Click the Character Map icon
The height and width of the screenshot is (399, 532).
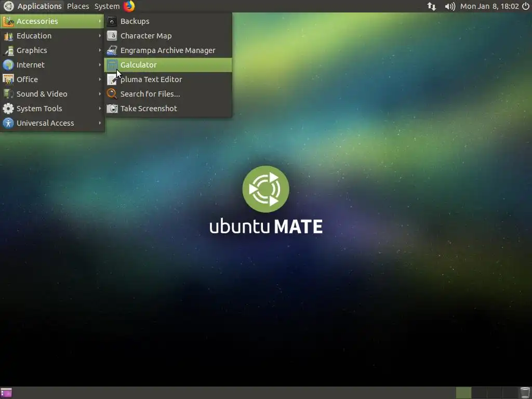click(112, 36)
